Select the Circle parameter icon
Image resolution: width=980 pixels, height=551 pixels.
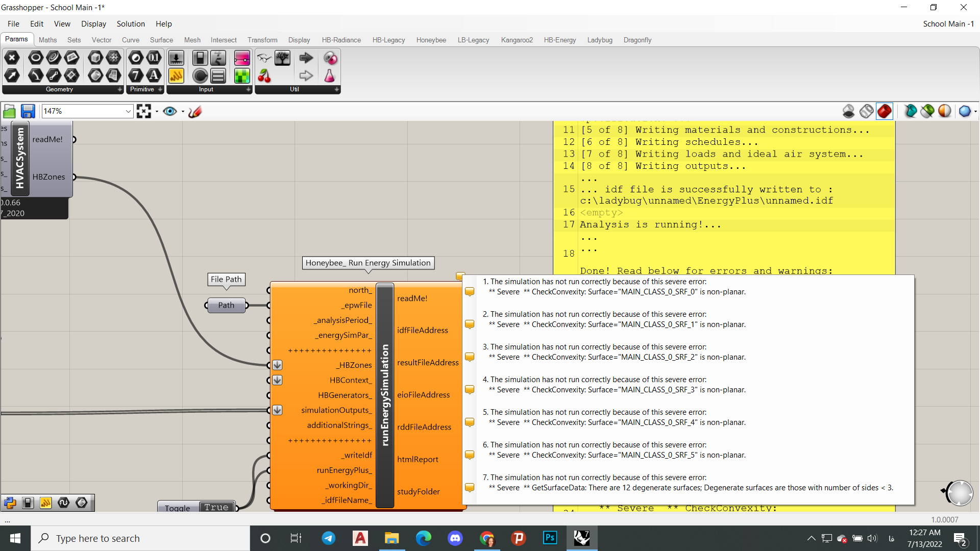[x=35, y=58]
